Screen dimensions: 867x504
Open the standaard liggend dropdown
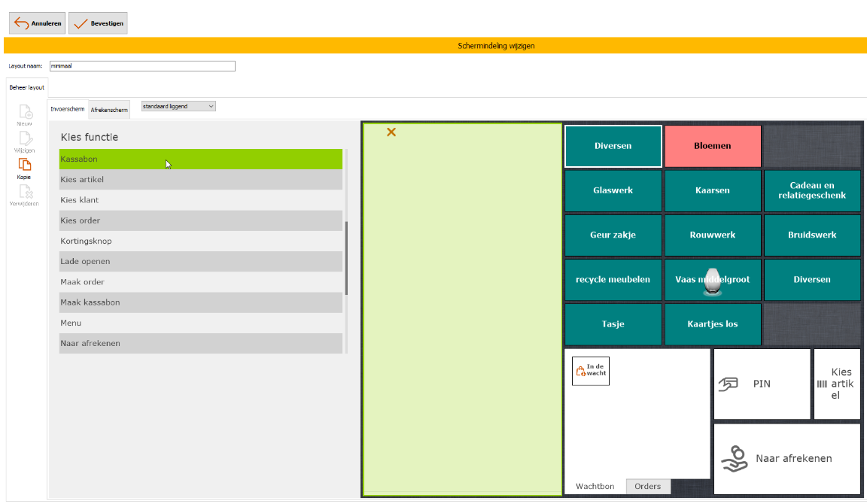tap(178, 106)
